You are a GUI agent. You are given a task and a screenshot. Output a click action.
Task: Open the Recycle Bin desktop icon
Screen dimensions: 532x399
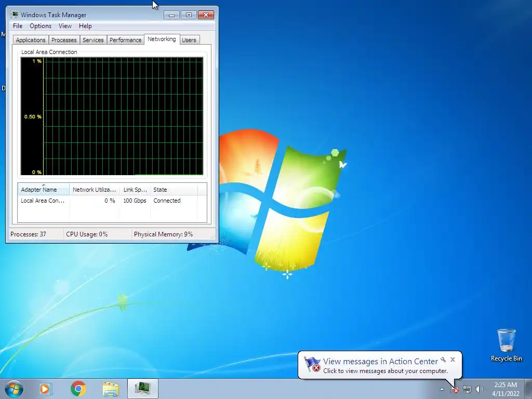tap(506, 345)
